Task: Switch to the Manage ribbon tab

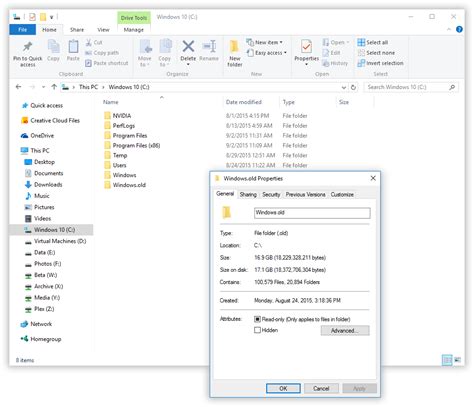Action: click(134, 30)
